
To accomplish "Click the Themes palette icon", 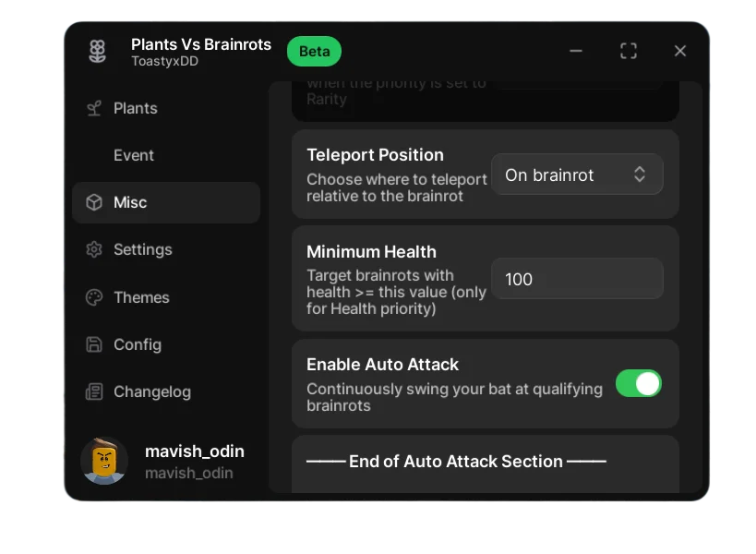I will (x=94, y=297).
